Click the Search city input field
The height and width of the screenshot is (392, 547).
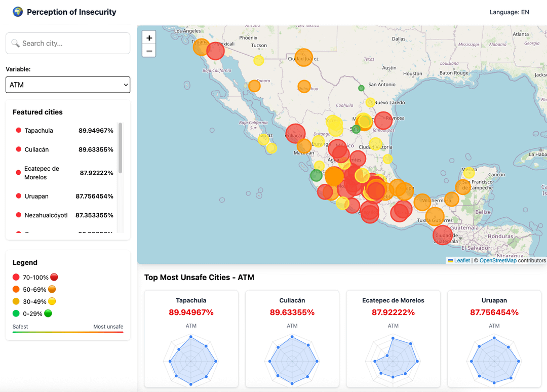pos(68,43)
